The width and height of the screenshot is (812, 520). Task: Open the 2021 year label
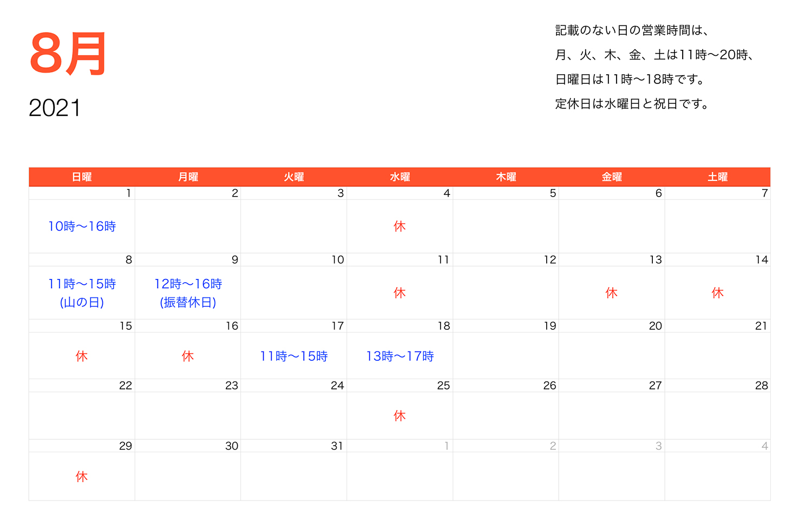coord(55,107)
